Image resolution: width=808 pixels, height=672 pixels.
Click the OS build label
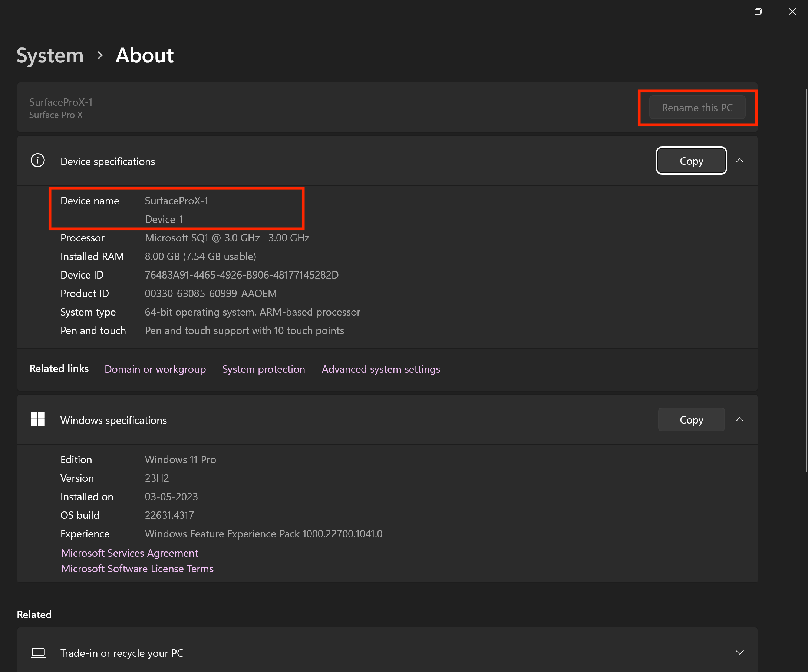[x=80, y=515]
